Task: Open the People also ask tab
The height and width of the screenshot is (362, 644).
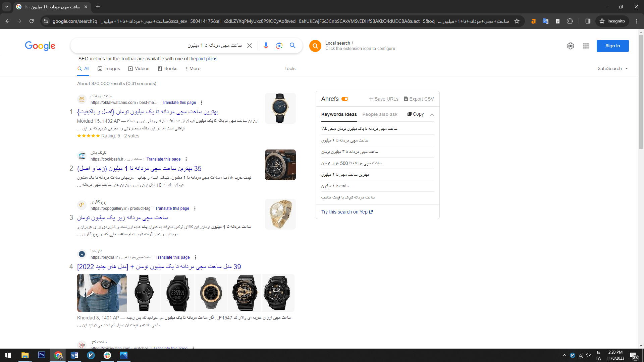Action: 380,114
